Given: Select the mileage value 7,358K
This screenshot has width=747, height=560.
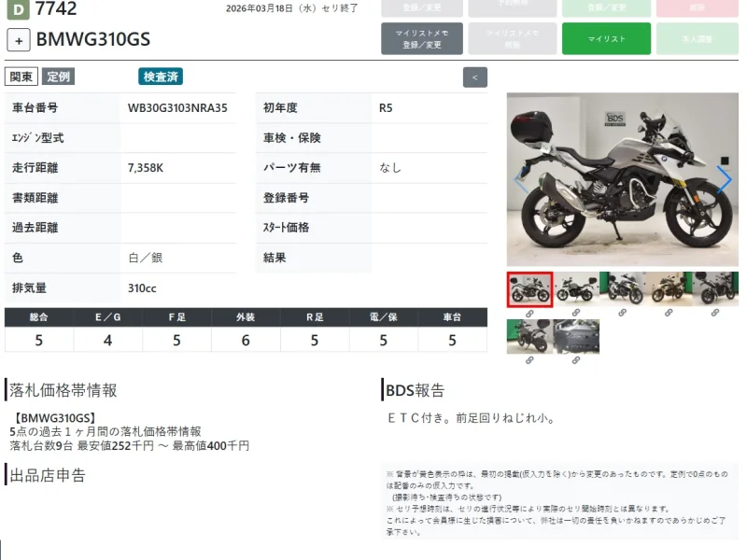Looking at the screenshot, I should [x=146, y=168].
